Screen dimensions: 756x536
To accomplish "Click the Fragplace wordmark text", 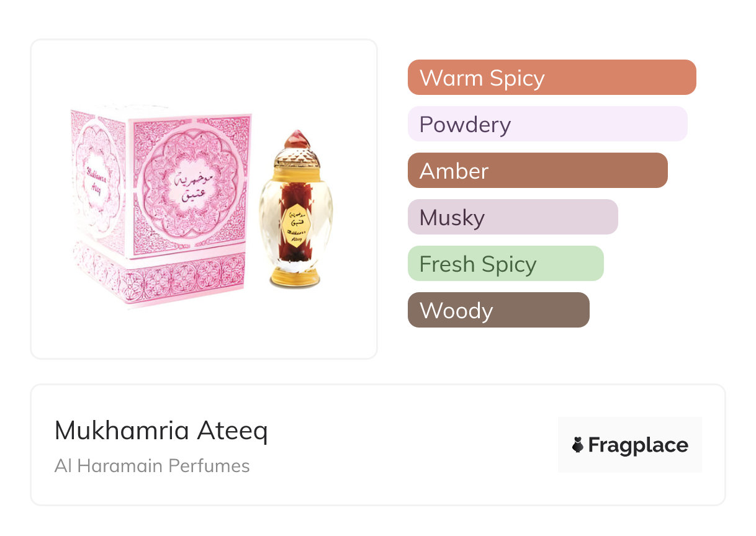I will [638, 445].
